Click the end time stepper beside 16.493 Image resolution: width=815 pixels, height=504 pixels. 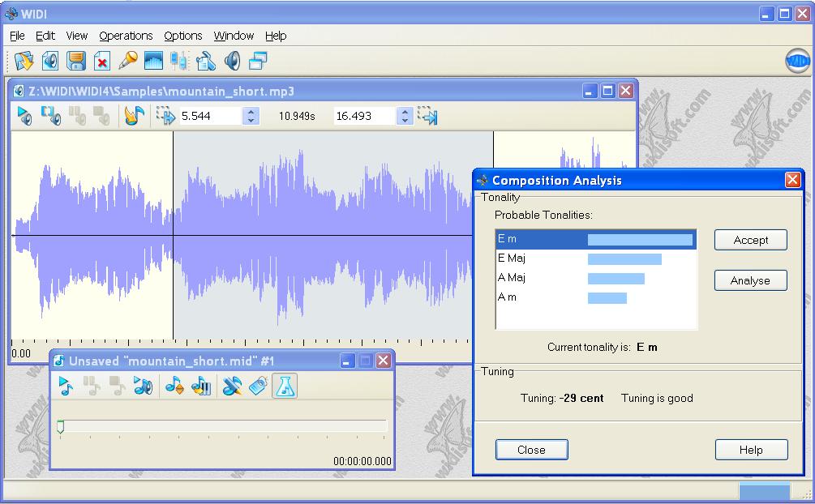click(405, 116)
